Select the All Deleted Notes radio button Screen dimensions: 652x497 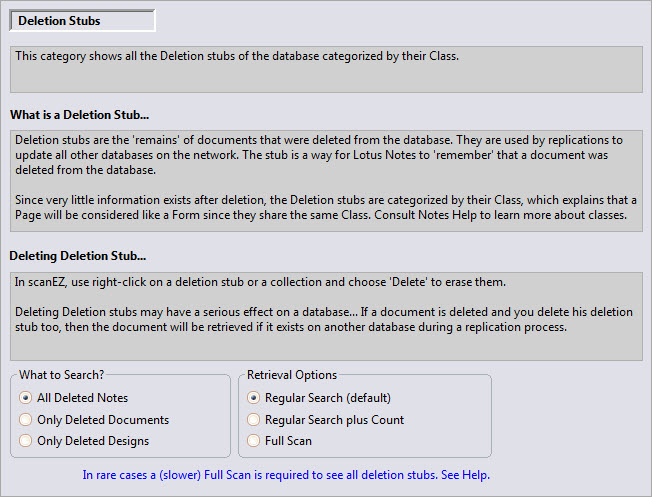click(26, 398)
